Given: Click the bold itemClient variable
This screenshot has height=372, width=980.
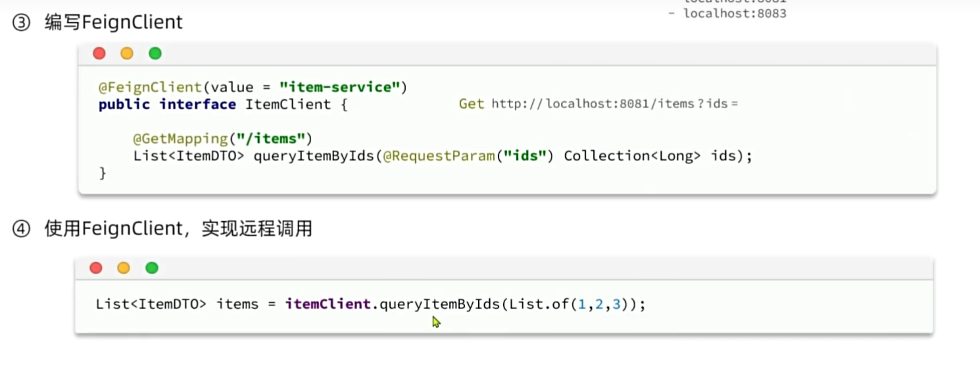Looking at the screenshot, I should tap(328, 304).
